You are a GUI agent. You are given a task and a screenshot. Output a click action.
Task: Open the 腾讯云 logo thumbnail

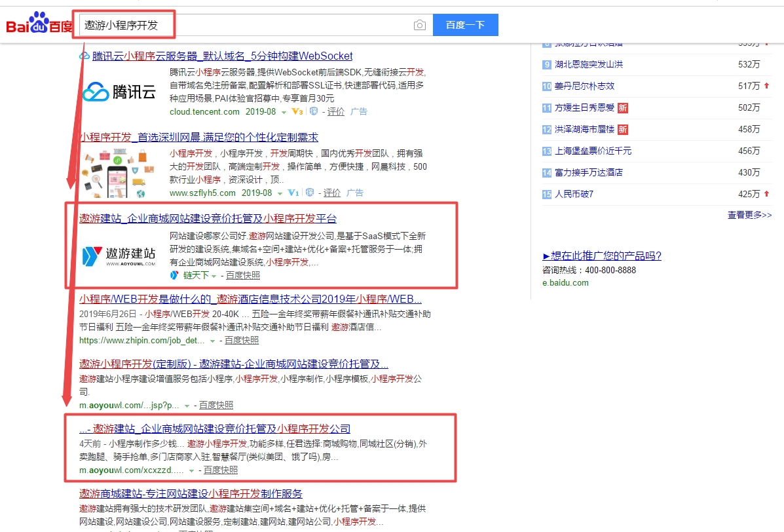point(119,92)
